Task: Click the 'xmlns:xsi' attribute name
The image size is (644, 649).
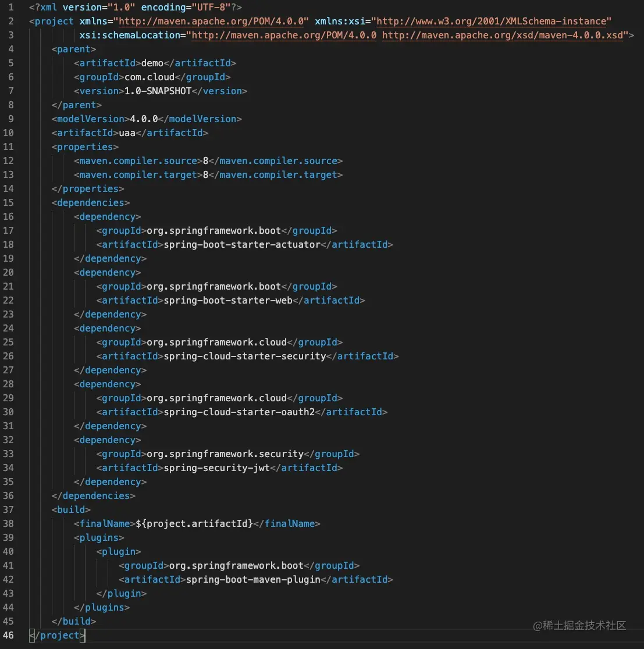Action: [x=340, y=21]
